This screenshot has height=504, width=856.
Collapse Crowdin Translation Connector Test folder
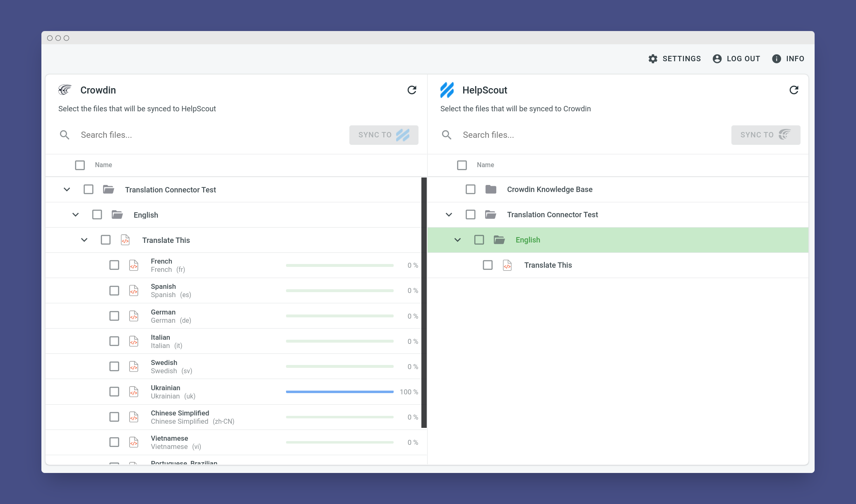[67, 190]
